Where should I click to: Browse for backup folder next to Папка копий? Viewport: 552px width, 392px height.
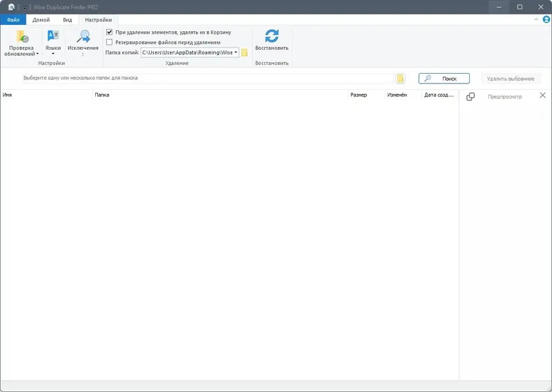(x=244, y=53)
